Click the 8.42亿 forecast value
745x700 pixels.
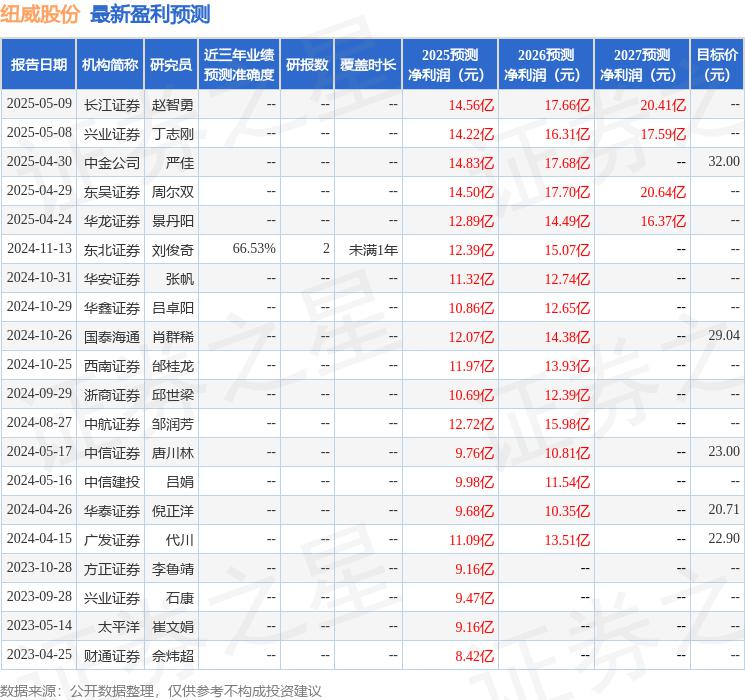coord(474,656)
